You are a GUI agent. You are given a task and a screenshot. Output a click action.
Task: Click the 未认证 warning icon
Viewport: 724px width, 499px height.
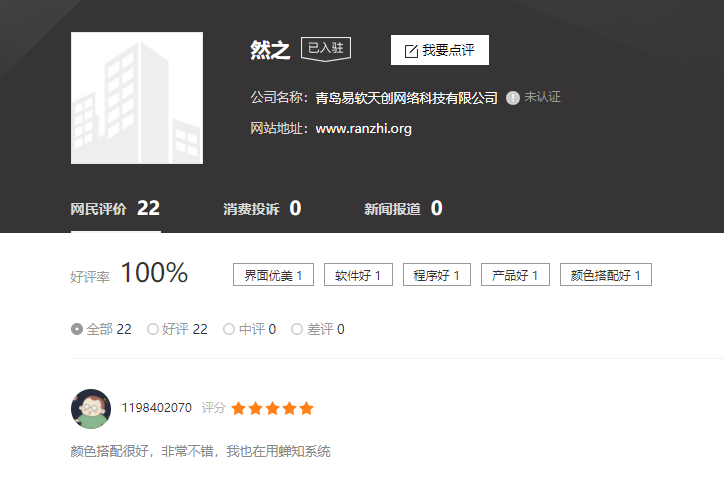[x=513, y=98]
